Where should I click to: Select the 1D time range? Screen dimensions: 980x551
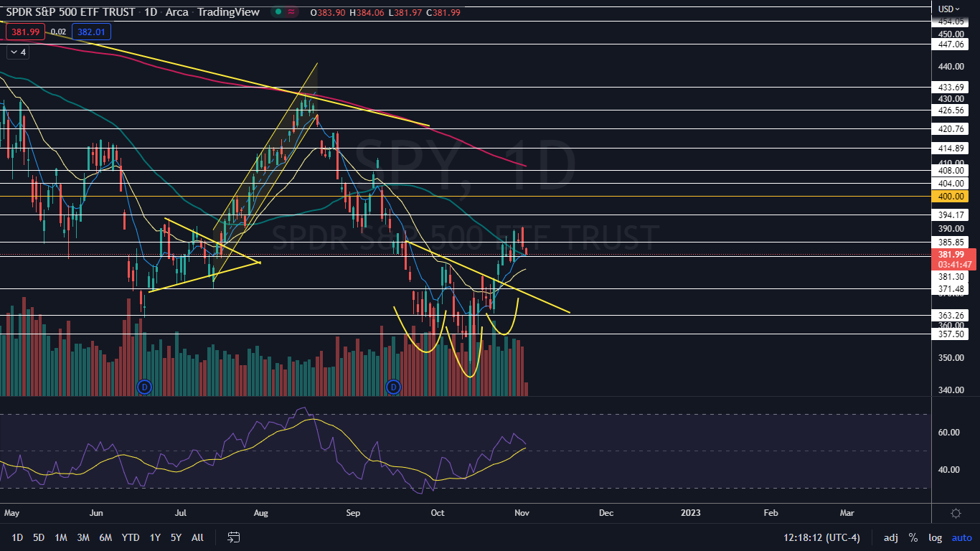tap(17, 537)
